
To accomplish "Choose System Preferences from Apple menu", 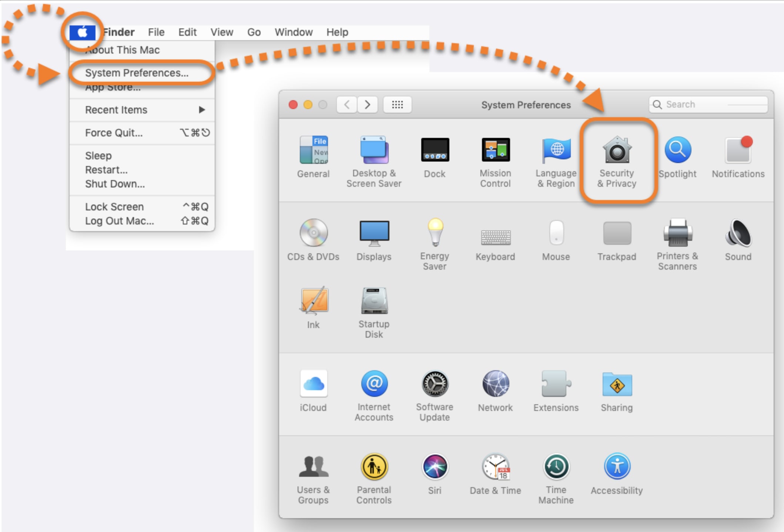I will [137, 73].
